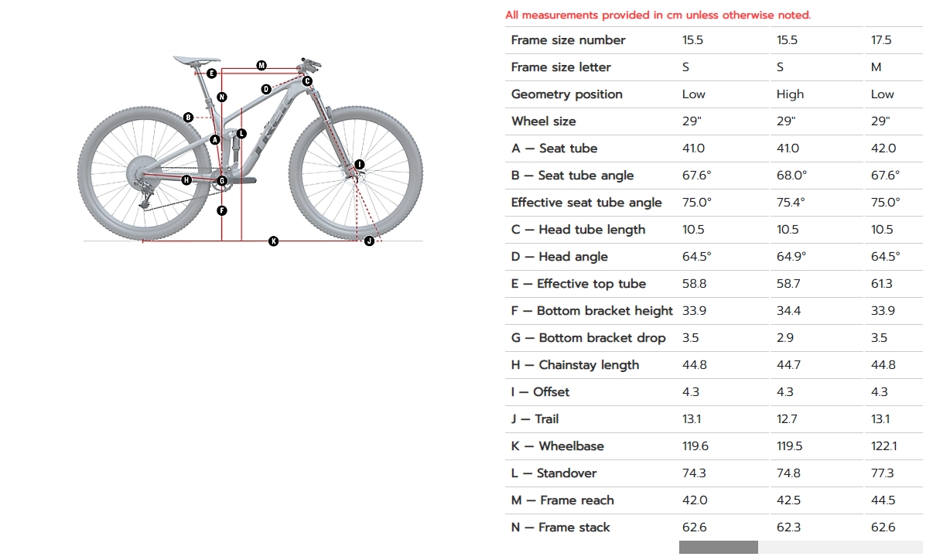Select the H chainstay marker
This screenshot has height=560, width=950.
(186, 180)
